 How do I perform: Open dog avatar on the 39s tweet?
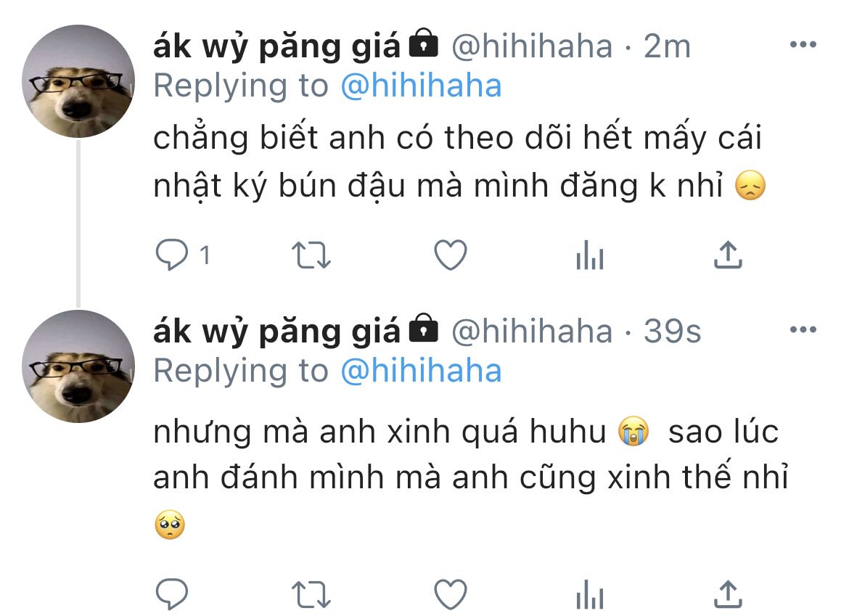[x=78, y=366]
